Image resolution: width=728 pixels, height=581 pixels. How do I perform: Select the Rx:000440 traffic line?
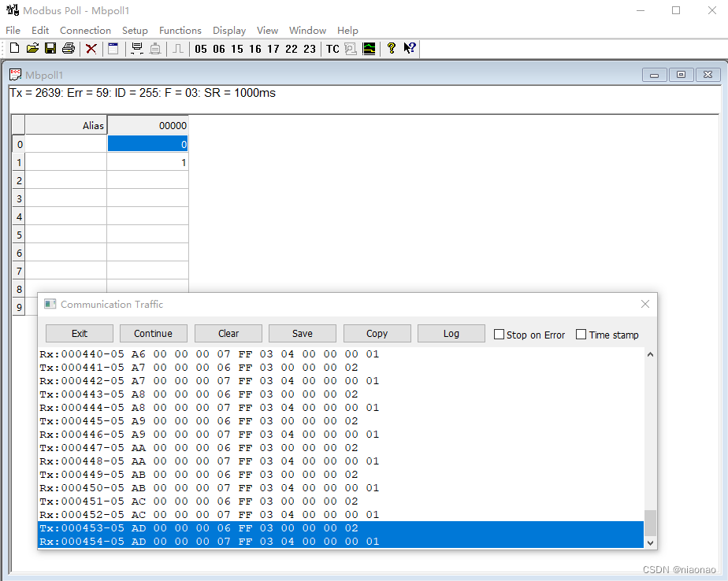pyautogui.click(x=340, y=354)
